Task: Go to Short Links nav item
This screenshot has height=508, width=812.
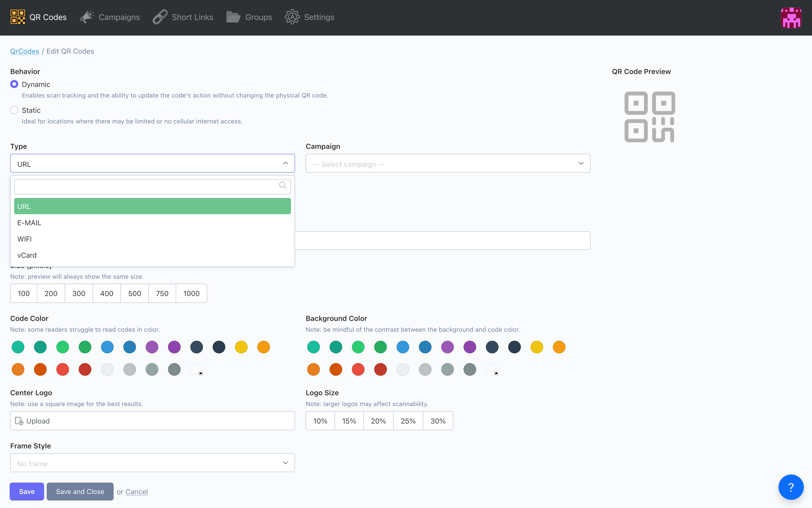Action: (x=183, y=17)
